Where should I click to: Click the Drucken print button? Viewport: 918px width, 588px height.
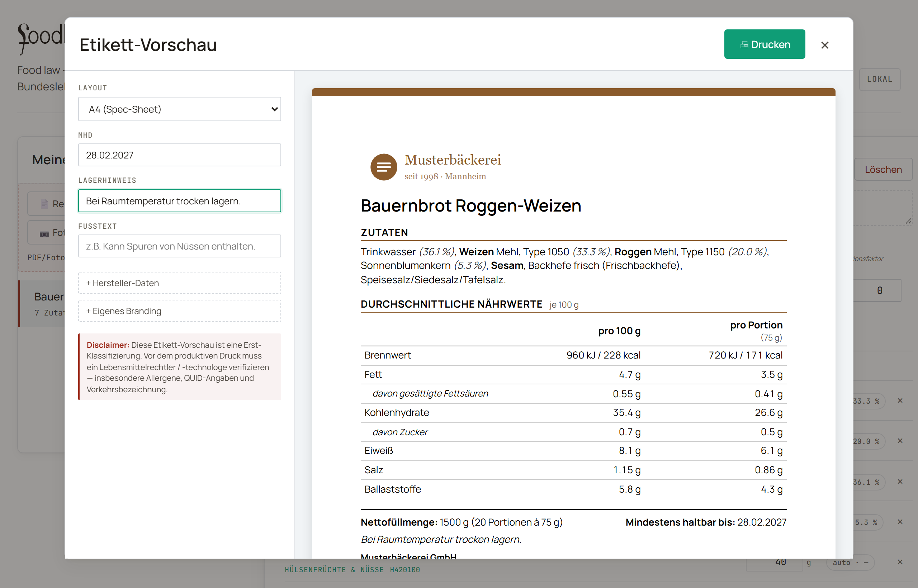(765, 44)
